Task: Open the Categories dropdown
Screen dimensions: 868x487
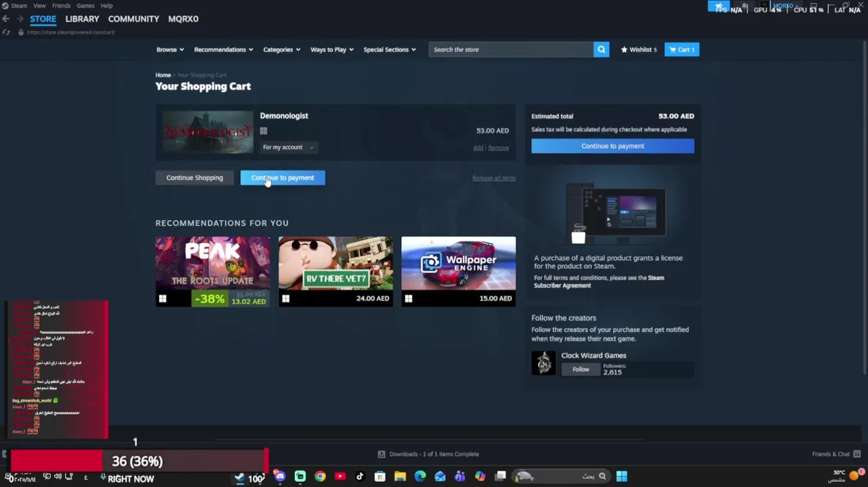Action: click(x=281, y=49)
